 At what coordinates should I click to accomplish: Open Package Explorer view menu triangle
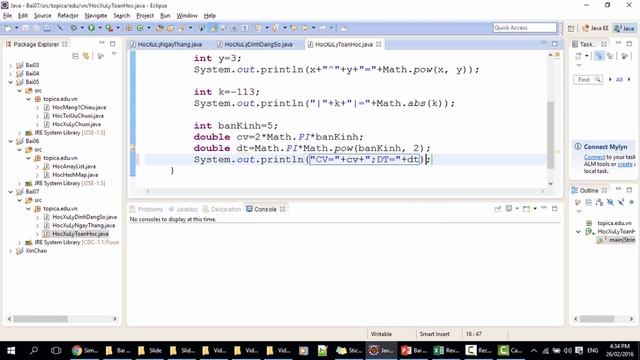point(114,54)
